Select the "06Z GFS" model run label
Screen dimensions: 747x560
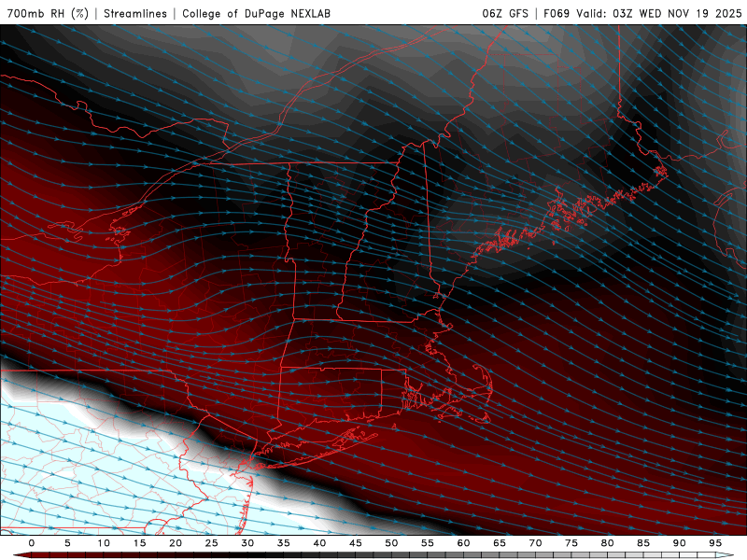click(505, 13)
